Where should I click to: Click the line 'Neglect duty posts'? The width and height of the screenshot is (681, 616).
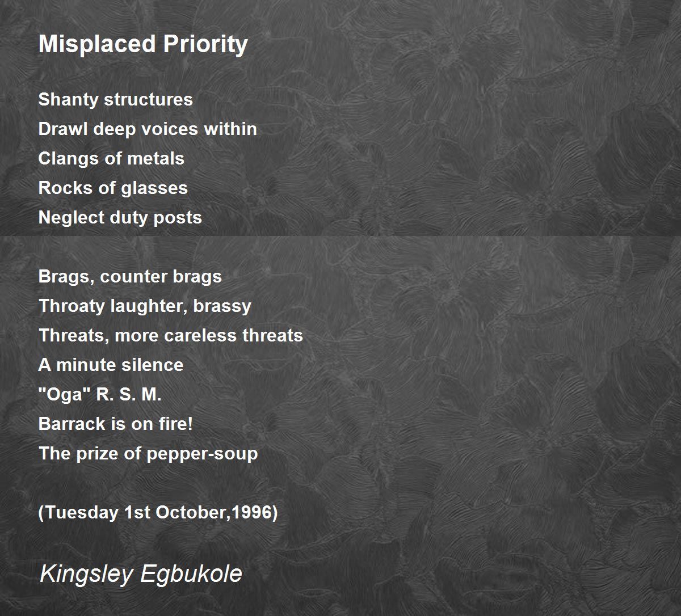[x=120, y=218]
